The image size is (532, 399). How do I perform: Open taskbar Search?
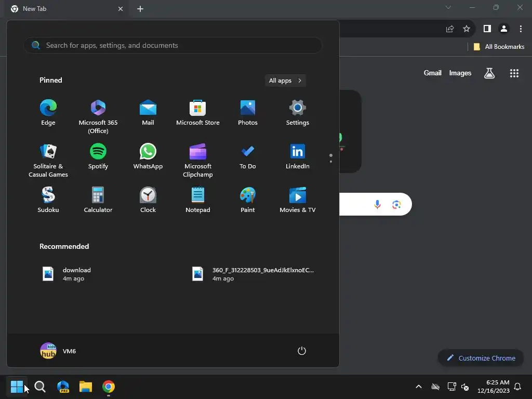pos(40,387)
